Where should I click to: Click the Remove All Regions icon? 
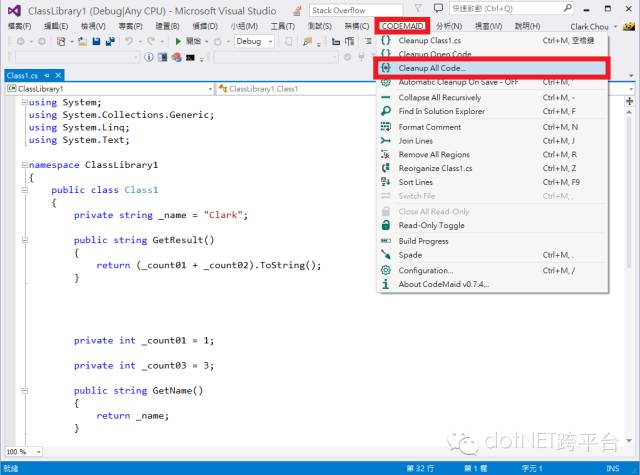[x=386, y=154]
